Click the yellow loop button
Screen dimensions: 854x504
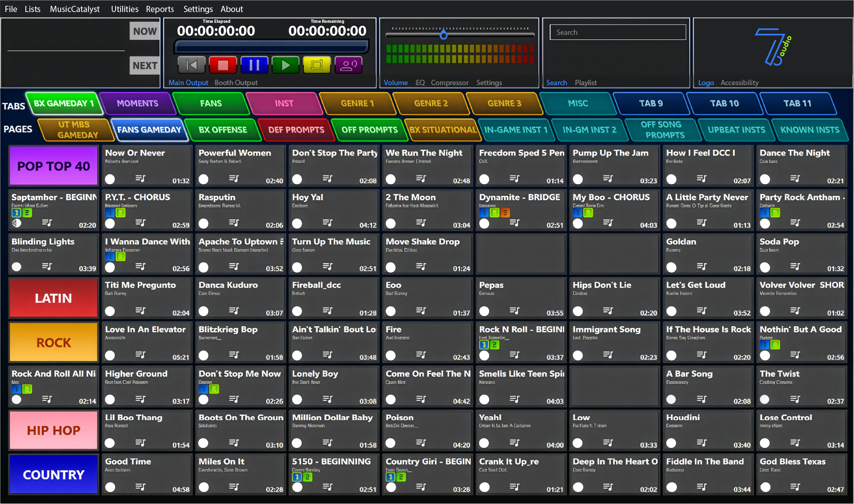317,65
